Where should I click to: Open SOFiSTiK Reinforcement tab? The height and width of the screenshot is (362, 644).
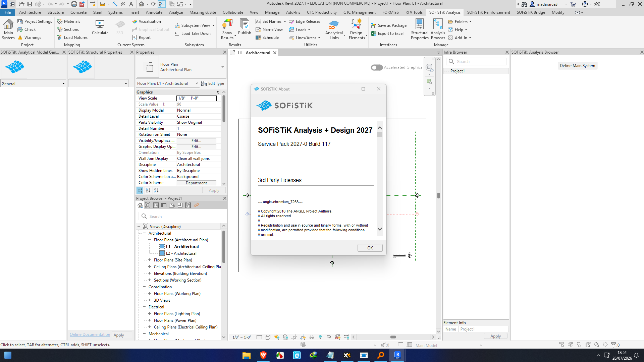[488, 12]
